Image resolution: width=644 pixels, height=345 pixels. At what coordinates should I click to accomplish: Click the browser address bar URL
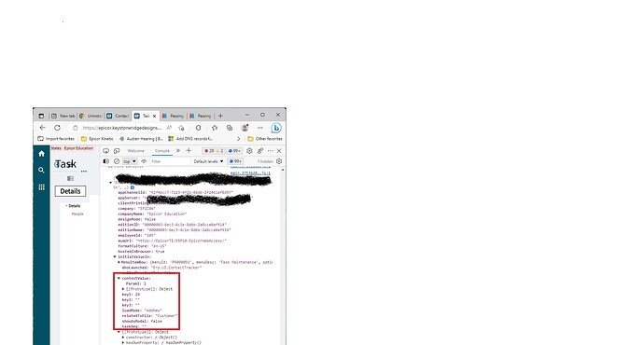(x=121, y=128)
